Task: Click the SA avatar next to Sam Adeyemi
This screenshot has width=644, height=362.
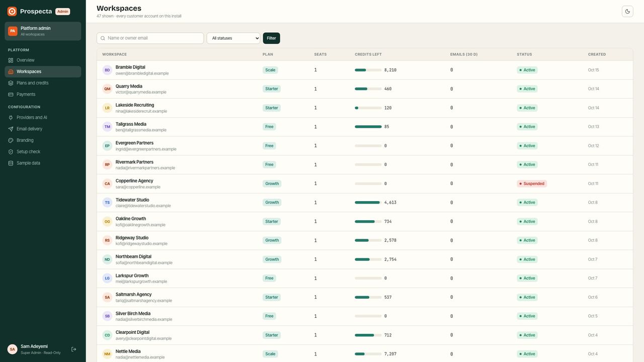Action: 13,349
